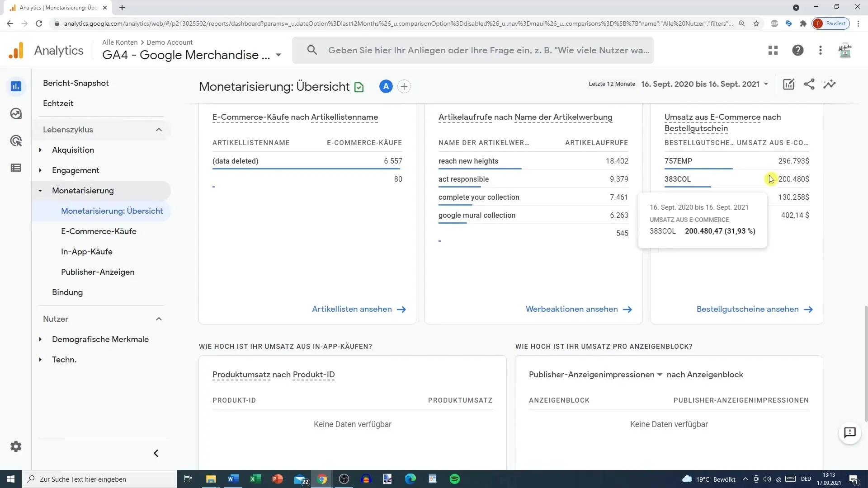
Task: Open the account profile avatar
Action: (x=845, y=50)
